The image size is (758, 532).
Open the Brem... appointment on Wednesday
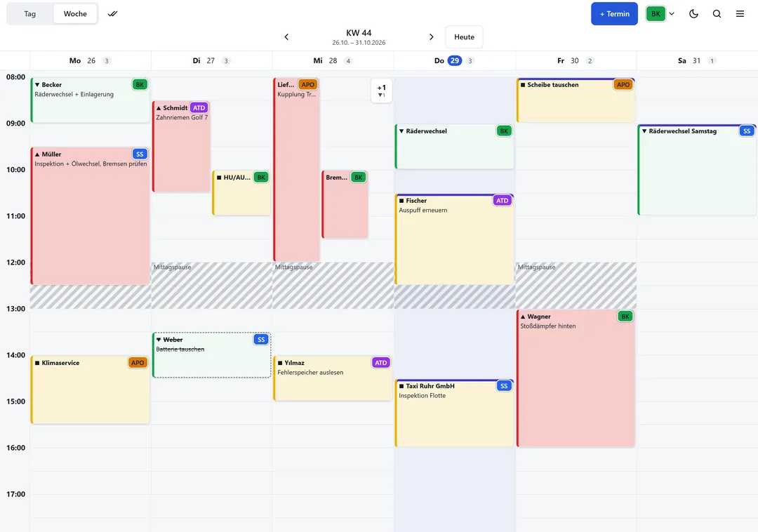click(345, 204)
